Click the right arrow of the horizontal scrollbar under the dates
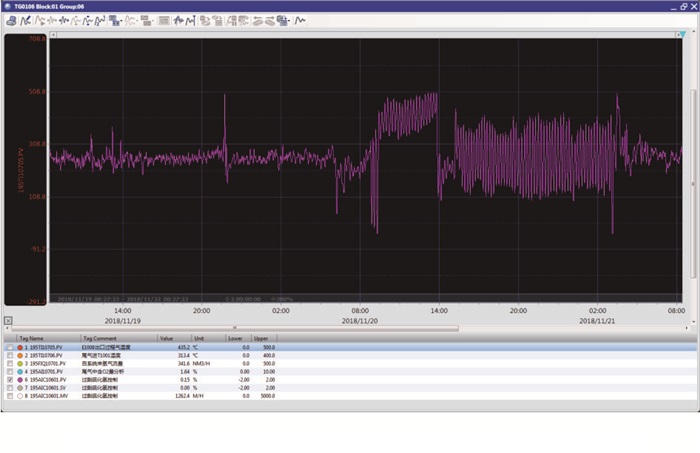The width and height of the screenshot is (700, 453). 687,328
